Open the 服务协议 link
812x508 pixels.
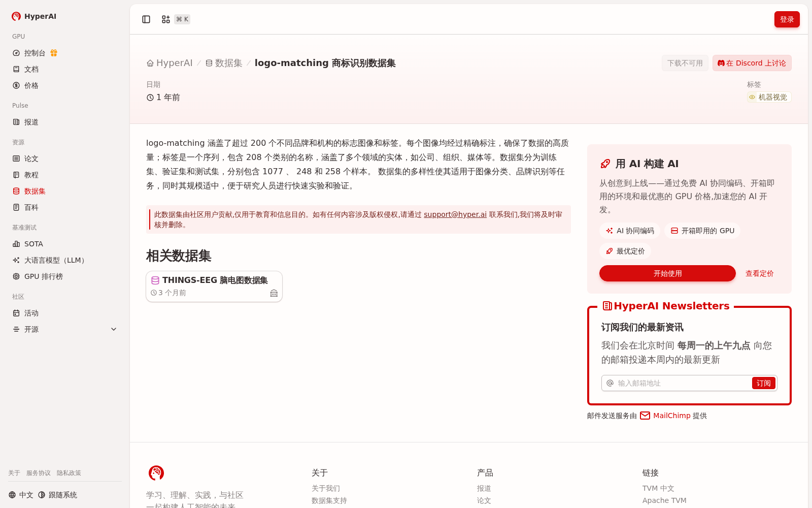pos(39,473)
